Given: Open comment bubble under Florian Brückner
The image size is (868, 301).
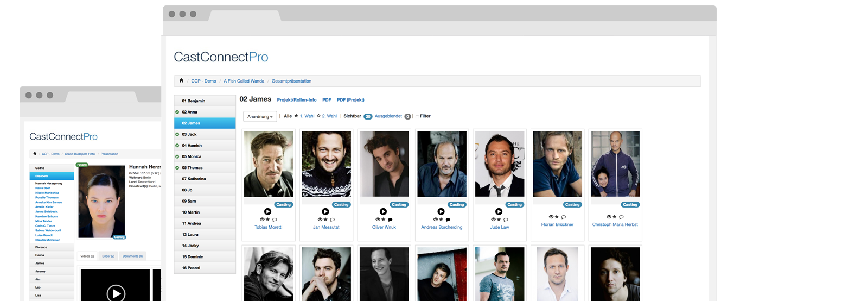Looking at the screenshot, I should pyautogui.click(x=564, y=217).
